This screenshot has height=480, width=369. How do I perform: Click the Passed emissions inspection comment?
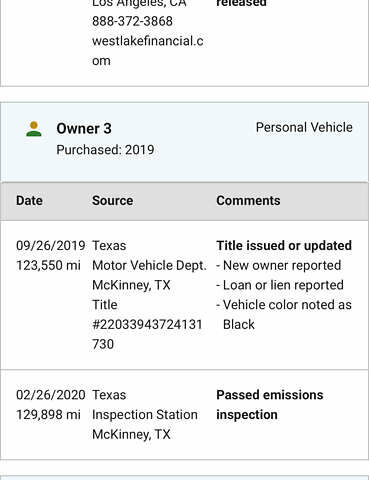tap(270, 405)
